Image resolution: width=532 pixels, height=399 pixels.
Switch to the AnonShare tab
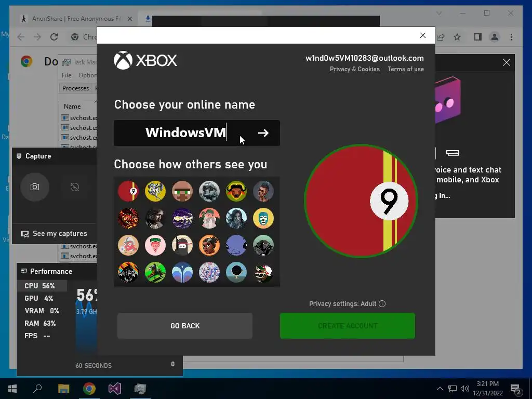click(x=76, y=19)
